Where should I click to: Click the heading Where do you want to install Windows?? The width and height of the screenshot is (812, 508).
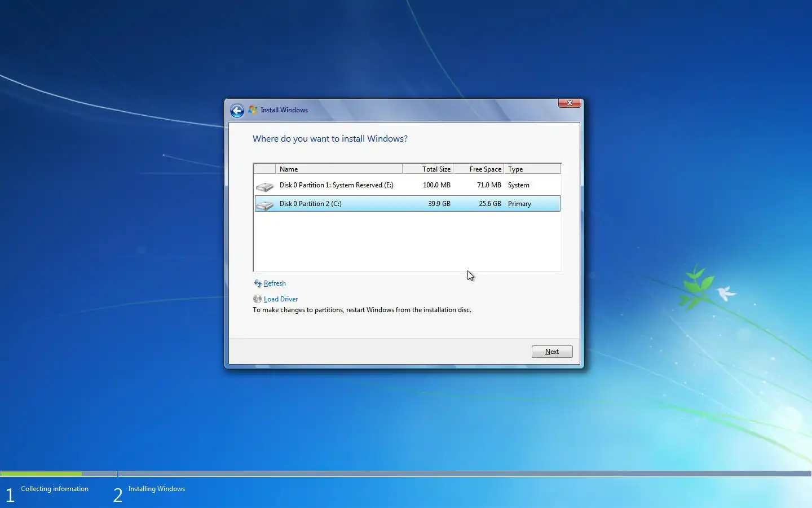click(x=330, y=139)
